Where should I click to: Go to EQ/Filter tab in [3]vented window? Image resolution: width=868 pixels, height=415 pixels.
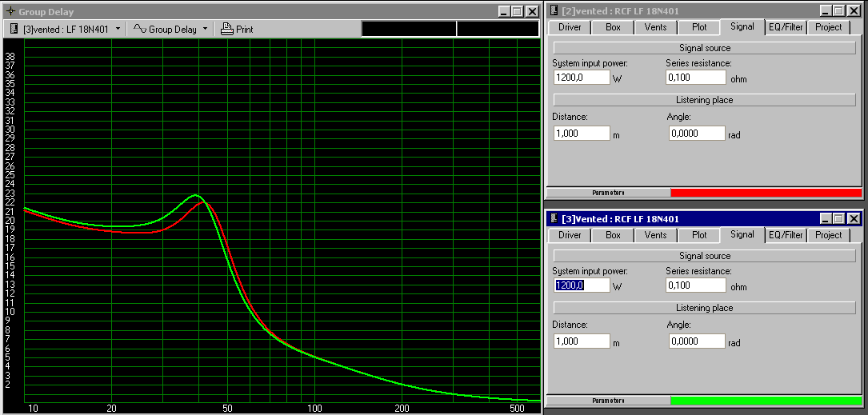point(786,235)
